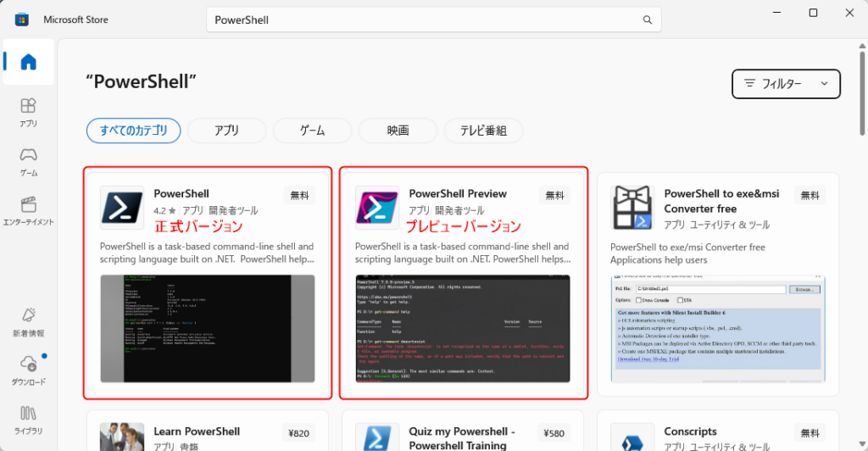
Task: Open ライブラリ in sidebar
Action: (x=28, y=420)
